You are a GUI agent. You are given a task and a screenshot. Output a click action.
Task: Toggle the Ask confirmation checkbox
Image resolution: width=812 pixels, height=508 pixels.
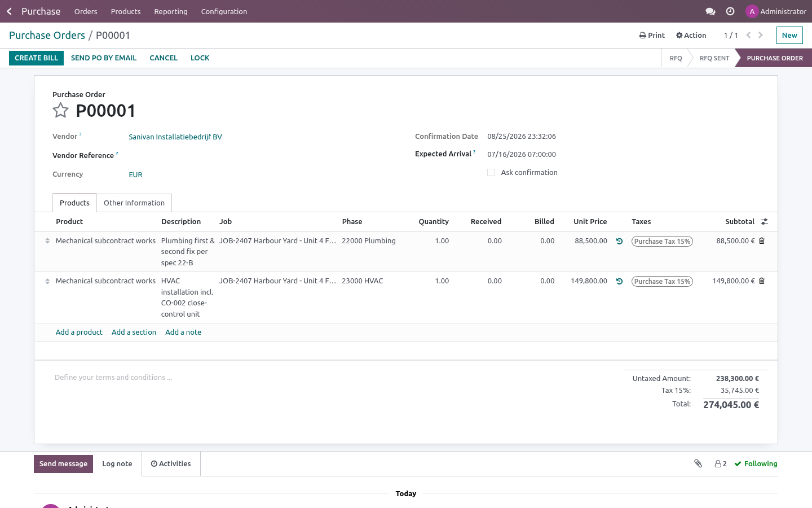tap(491, 173)
